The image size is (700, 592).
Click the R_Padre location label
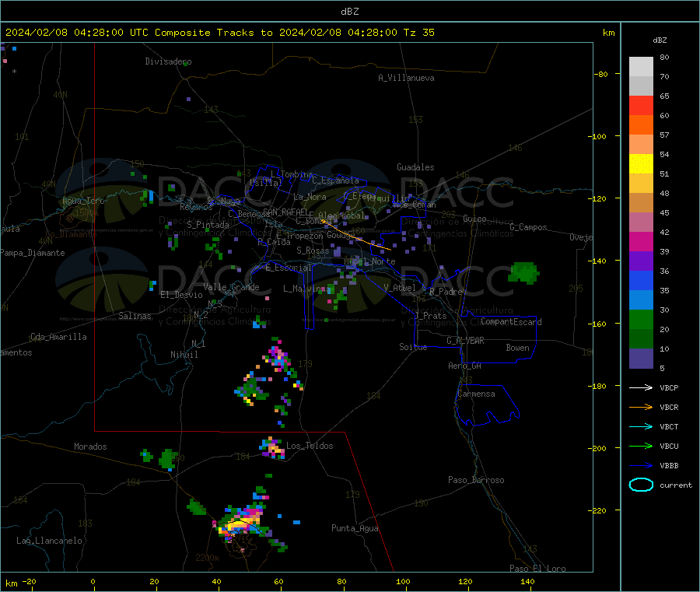[x=446, y=292]
